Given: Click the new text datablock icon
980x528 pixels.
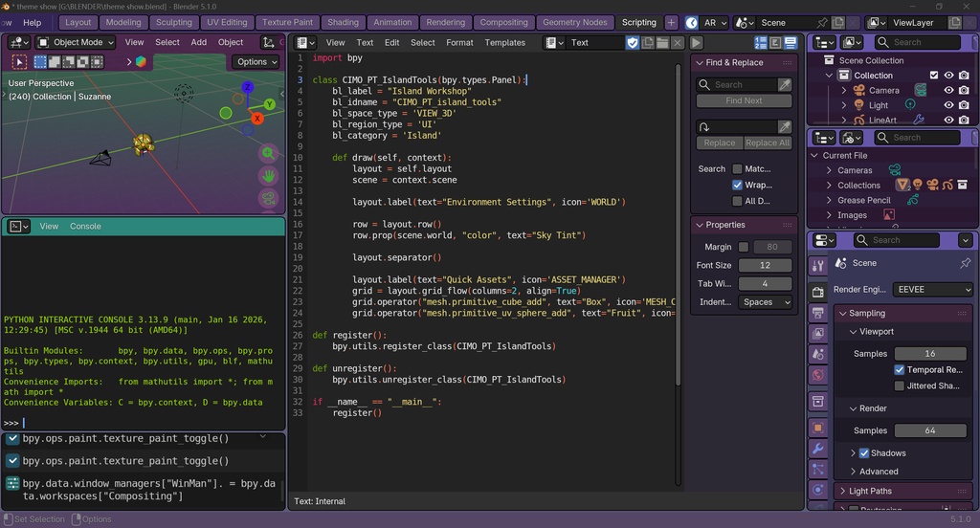Looking at the screenshot, I should [648, 42].
